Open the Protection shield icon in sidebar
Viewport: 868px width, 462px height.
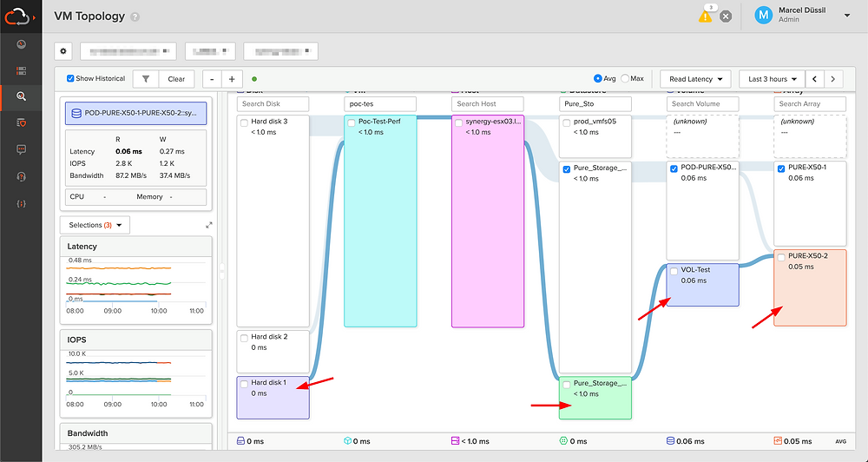pos(21,123)
